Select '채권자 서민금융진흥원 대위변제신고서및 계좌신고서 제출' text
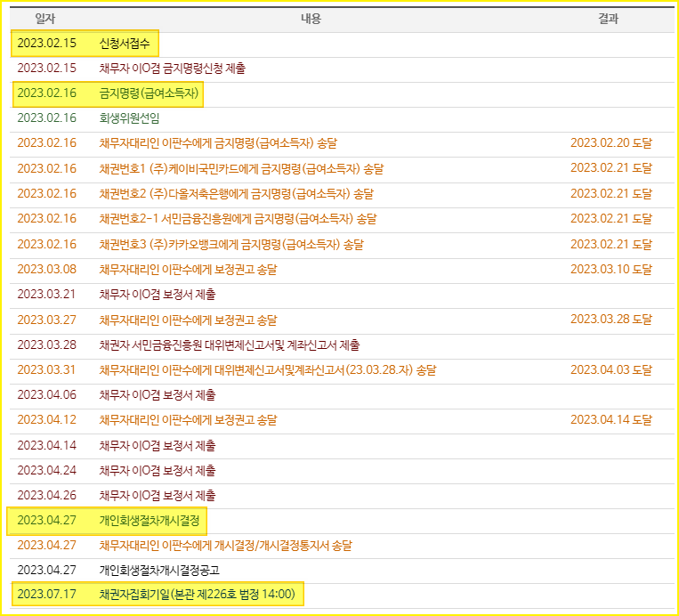Viewport: 679px width, 616px height. (229, 344)
